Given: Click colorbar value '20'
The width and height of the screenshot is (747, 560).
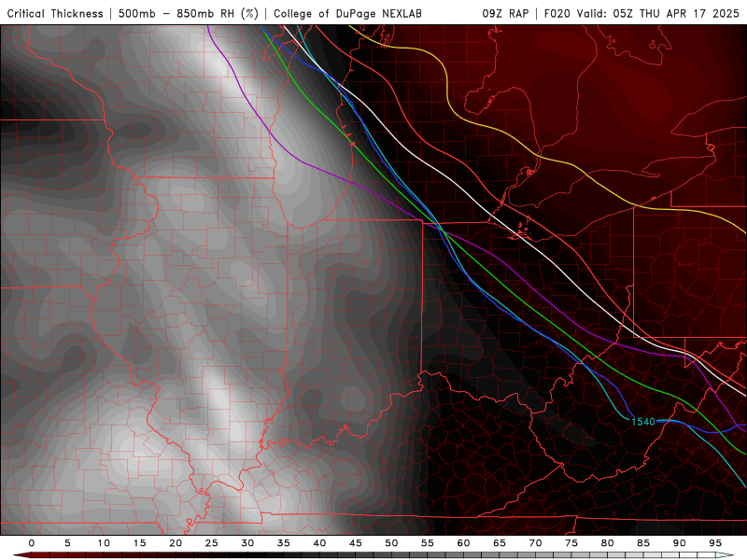Looking at the screenshot, I should 176,543.
